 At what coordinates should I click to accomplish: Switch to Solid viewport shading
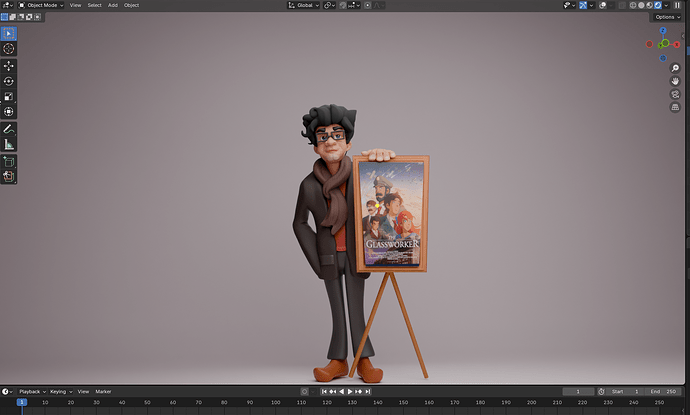click(641, 5)
